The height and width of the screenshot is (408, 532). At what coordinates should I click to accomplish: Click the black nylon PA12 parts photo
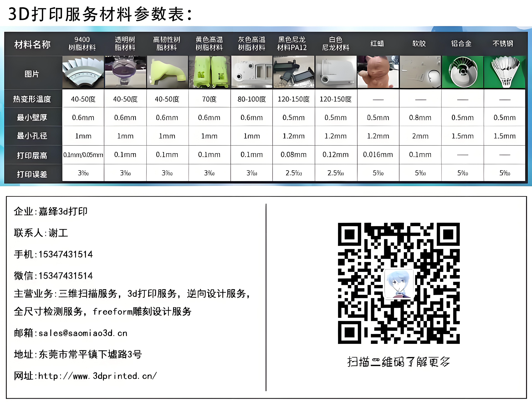(294, 72)
